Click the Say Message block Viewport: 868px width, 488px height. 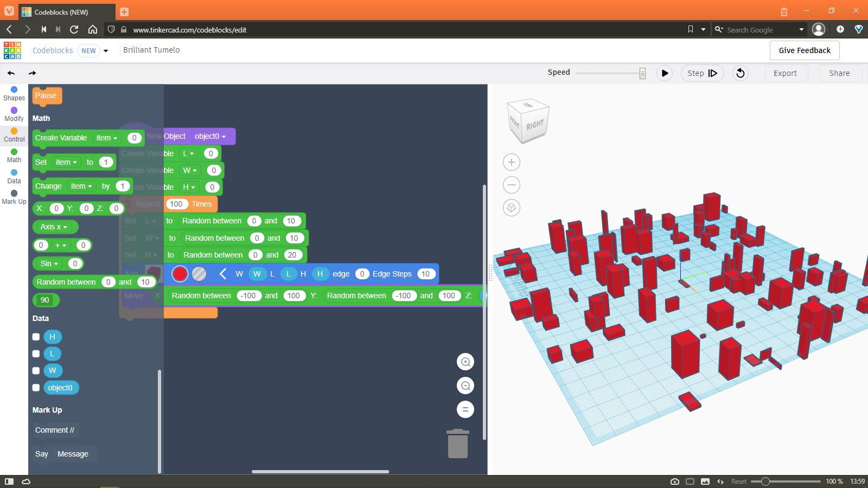(x=65, y=454)
